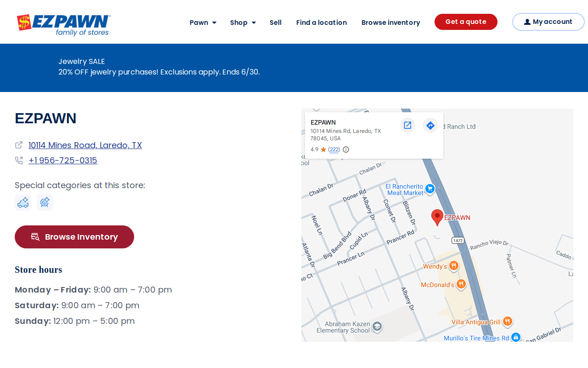
Task: Click the vehicle special category icon
Action: click(x=23, y=202)
